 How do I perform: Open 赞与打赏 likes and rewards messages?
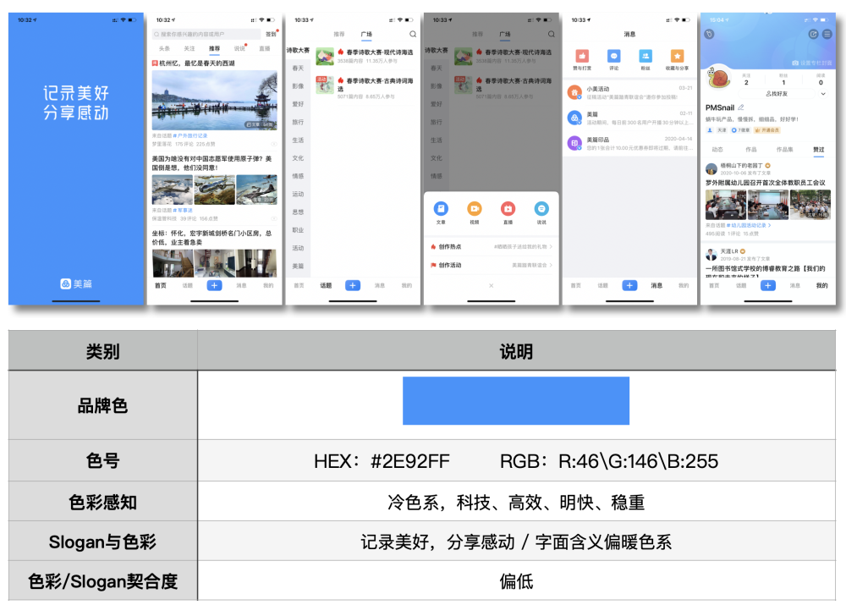(x=582, y=56)
